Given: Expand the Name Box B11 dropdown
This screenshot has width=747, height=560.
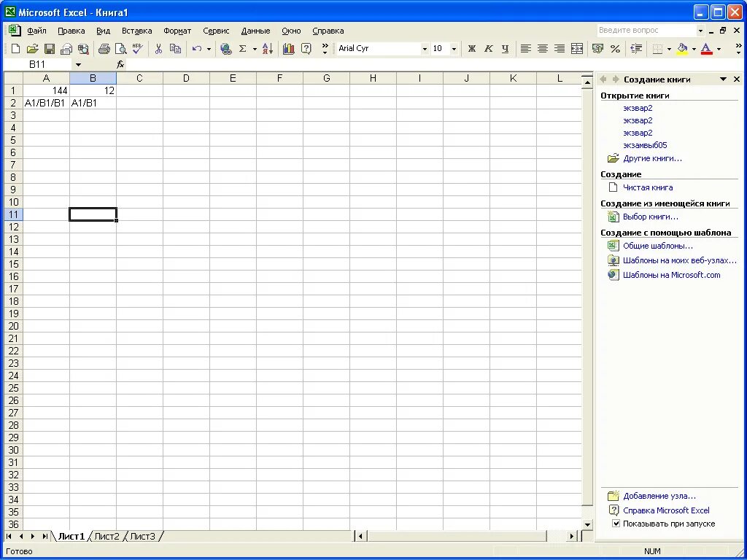Looking at the screenshot, I should pyautogui.click(x=79, y=64).
